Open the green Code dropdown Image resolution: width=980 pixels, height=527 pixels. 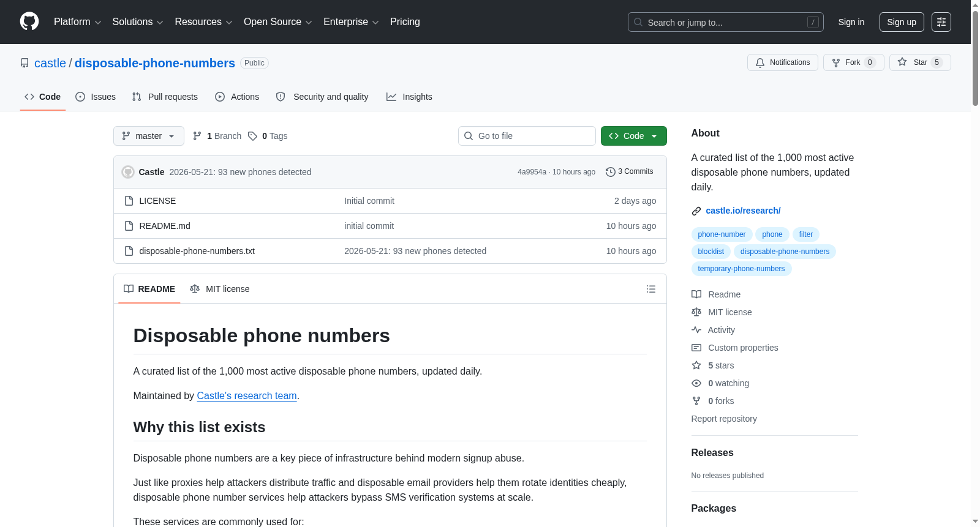click(x=633, y=136)
